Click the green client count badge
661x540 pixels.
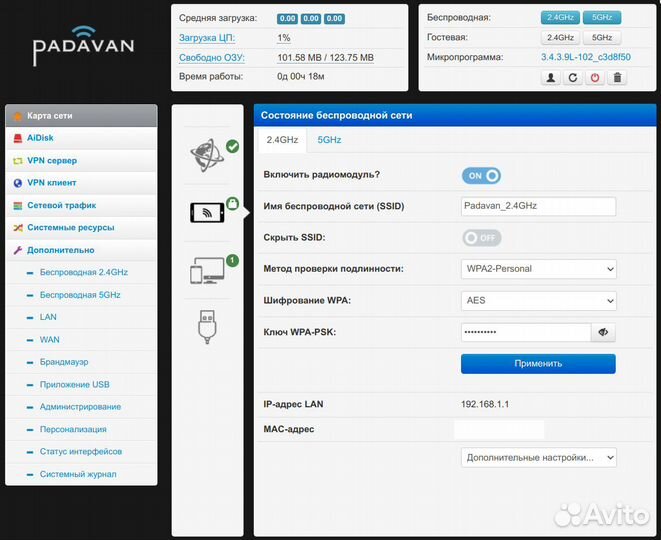click(232, 261)
